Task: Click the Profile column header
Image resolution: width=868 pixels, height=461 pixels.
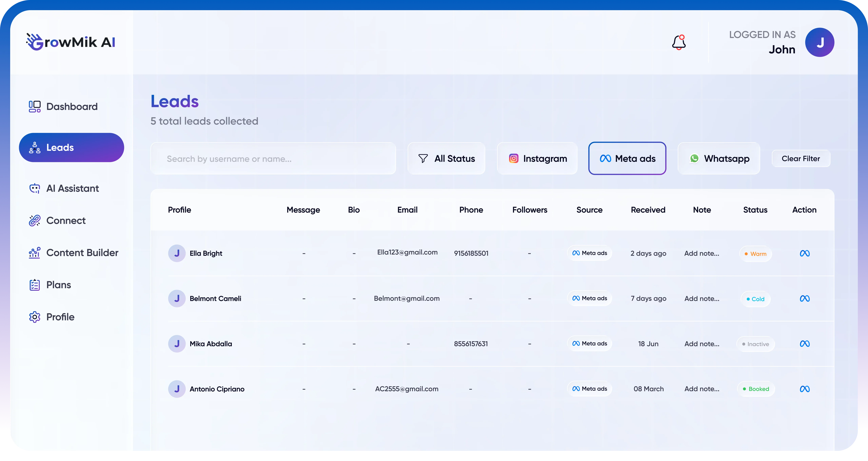Action: (180, 210)
